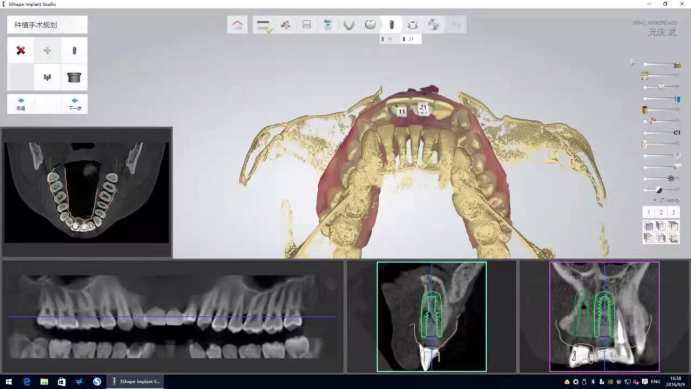
Task: Select view preset 2
Action: click(661, 212)
